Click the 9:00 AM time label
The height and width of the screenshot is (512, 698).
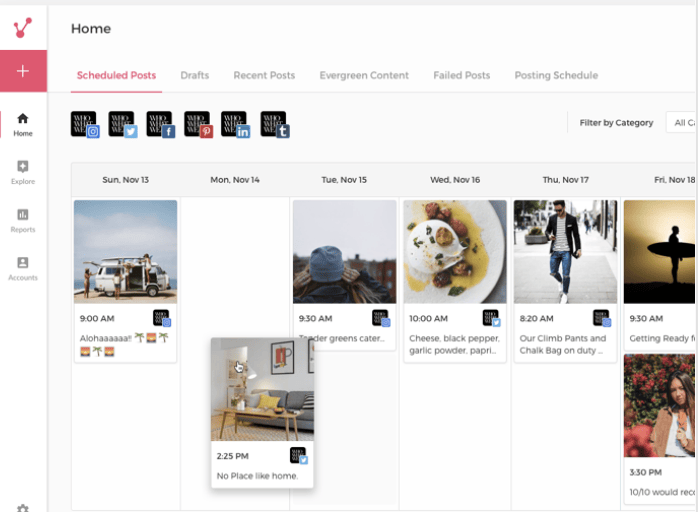97,318
